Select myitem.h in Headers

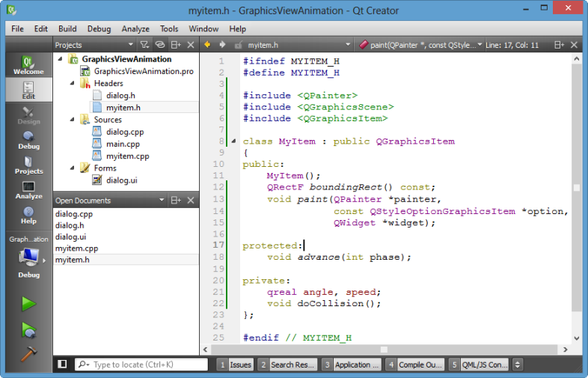[123, 108]
